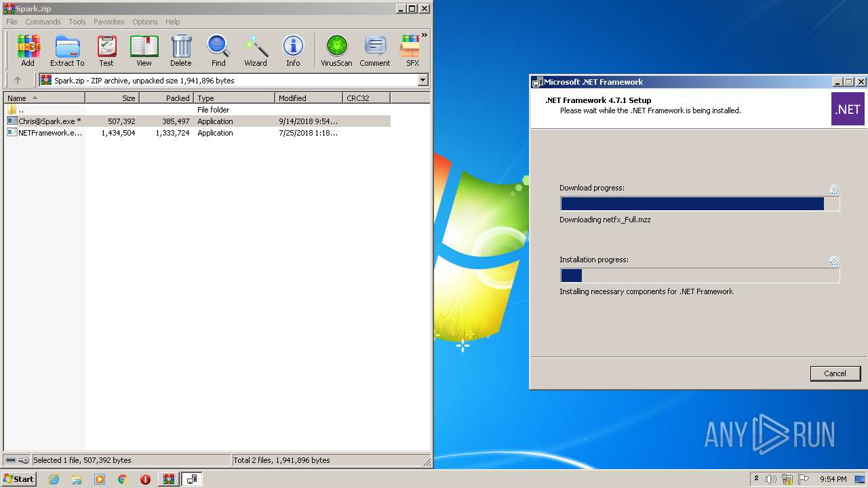Click 'Total 2 files, 1,941,896 bytes' status text
Screen dimensions: 868x488
click(x=281, y=460)
